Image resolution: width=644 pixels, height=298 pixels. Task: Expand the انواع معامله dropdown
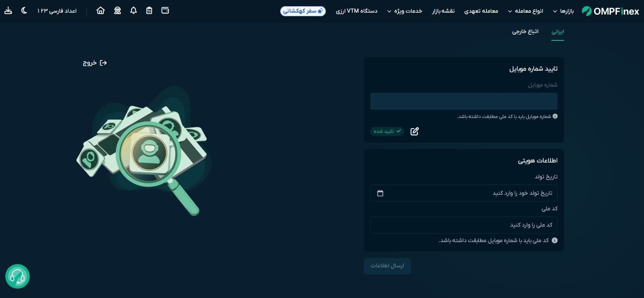click(525, 11)
